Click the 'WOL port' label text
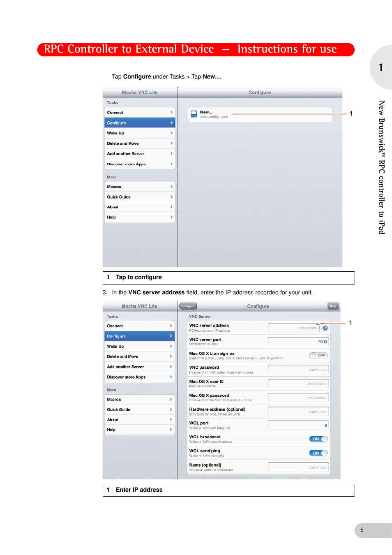392x555 pixels. [199, 423]
